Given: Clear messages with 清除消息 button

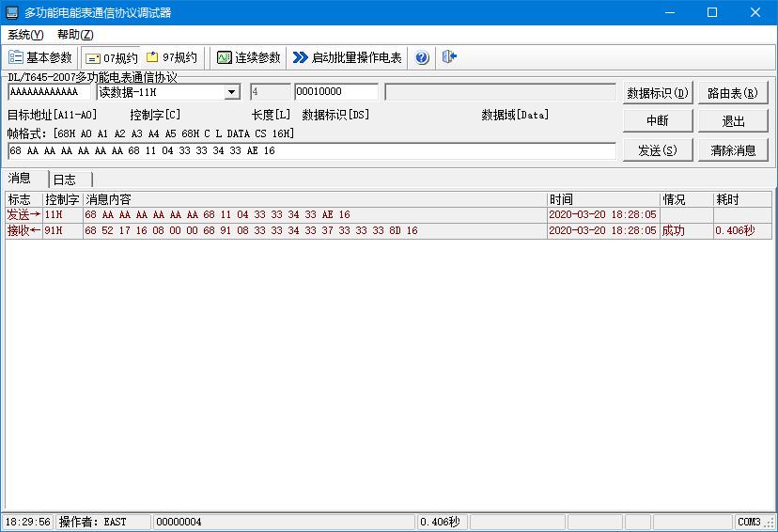Looking at the screenshot, I should pos(733,150).
